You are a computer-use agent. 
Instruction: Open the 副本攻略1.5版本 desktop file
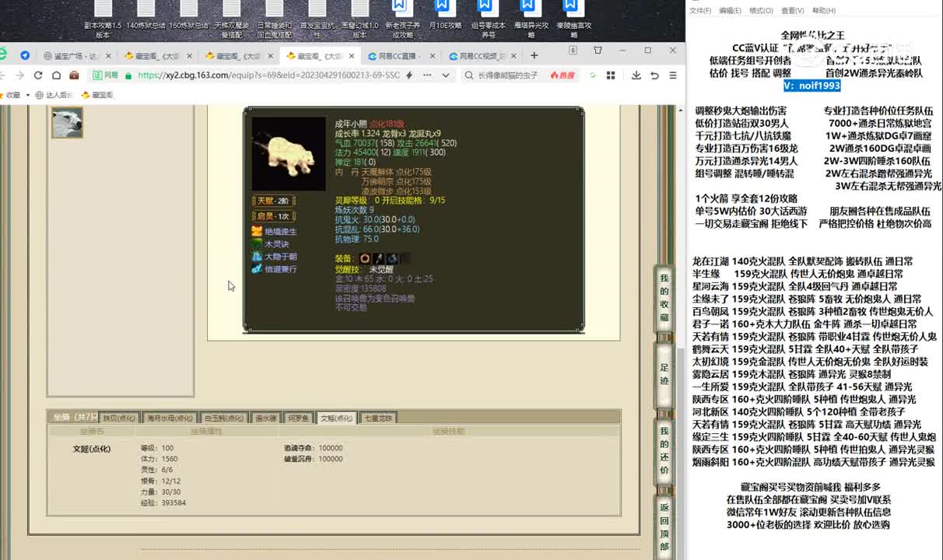click(x=103, y=19)
